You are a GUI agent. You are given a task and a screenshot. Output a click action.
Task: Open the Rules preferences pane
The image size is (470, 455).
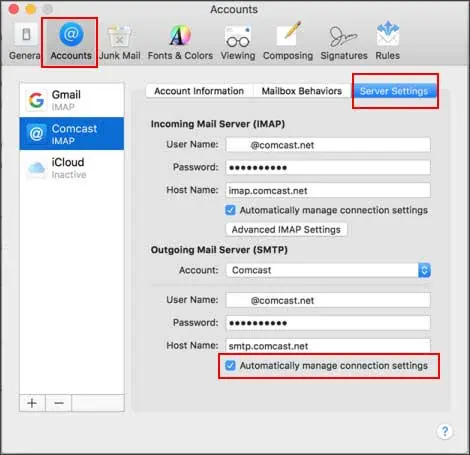point(387,42)
